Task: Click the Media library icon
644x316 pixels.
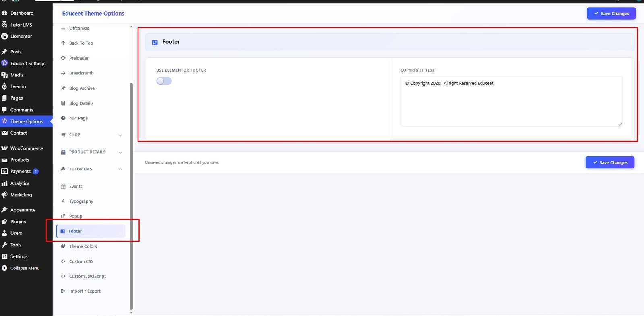Action: point(4,75)
